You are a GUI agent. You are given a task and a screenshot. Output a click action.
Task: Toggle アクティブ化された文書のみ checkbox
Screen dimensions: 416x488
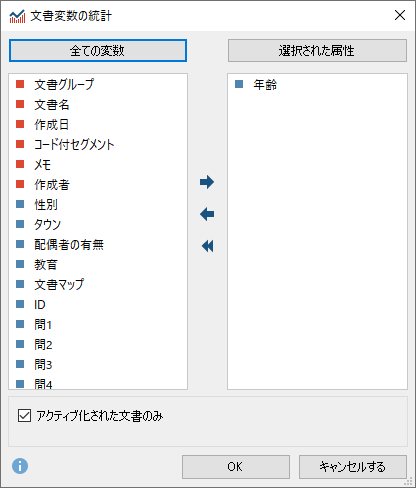tap(24, 416)
